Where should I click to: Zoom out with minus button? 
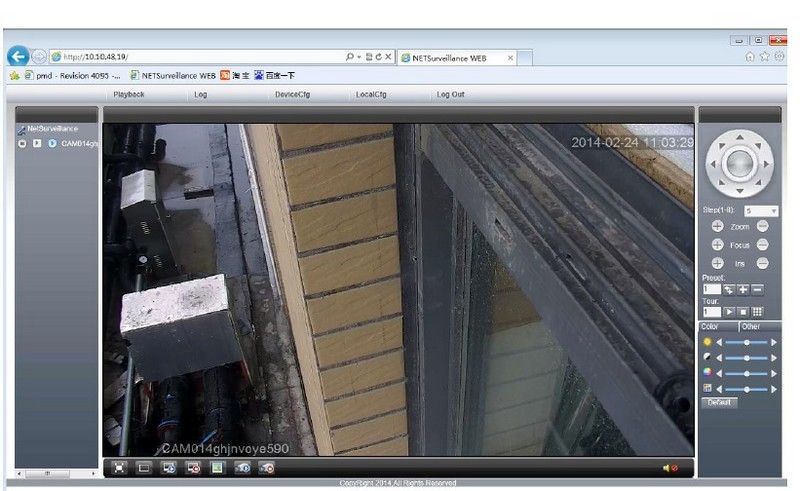click(x=763, y=226)
